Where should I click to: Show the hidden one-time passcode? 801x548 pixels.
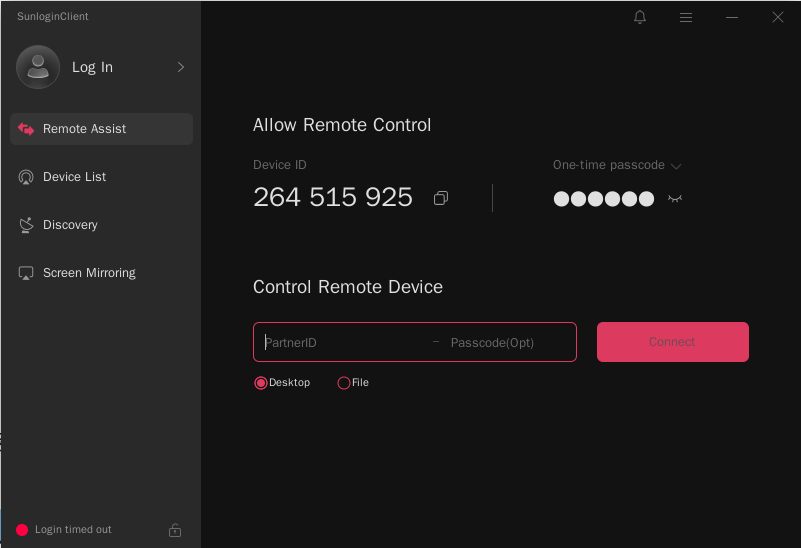[675, 199]
